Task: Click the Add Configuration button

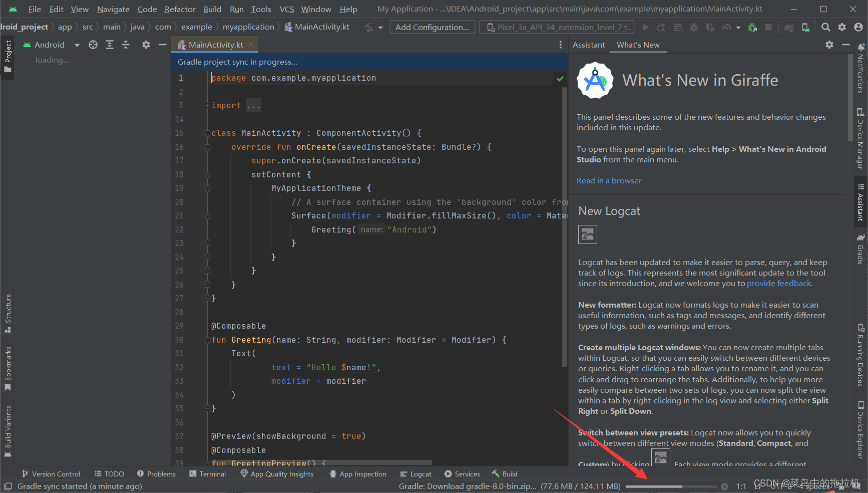Action: tap(432, 28)
